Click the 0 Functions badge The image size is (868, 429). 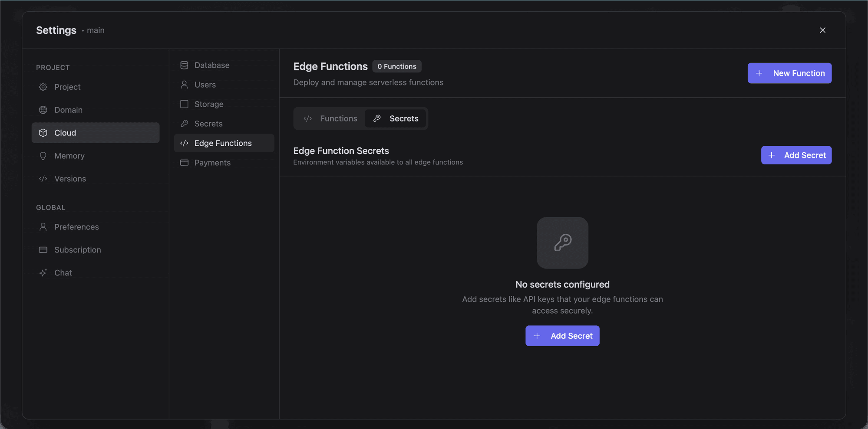[396, 66]
